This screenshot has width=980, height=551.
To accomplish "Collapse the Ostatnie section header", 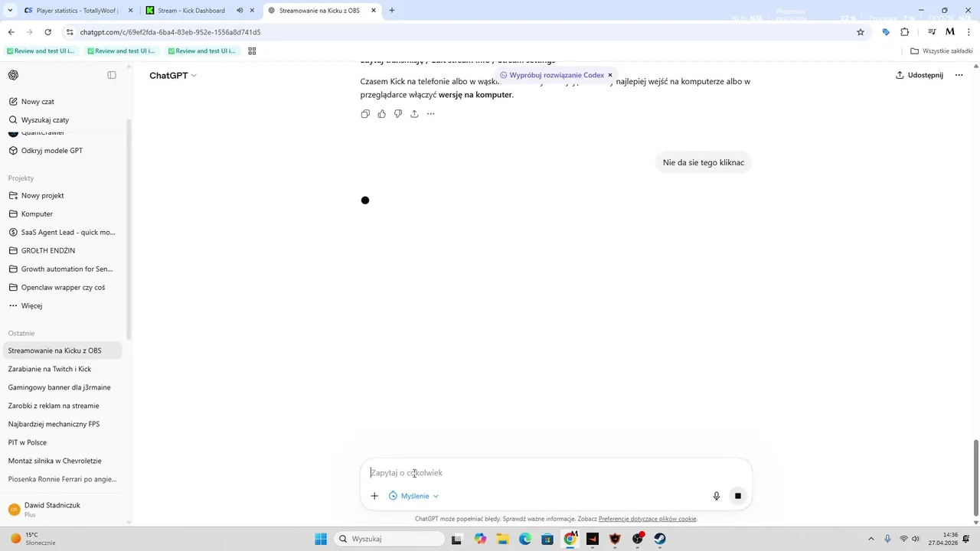I will click(x=21, y=333).
